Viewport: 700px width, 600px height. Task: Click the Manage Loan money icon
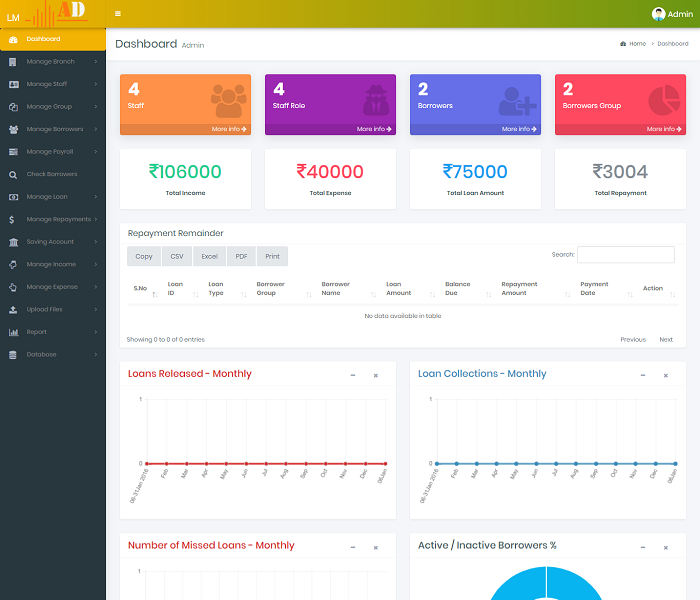(x=14, y=197)
